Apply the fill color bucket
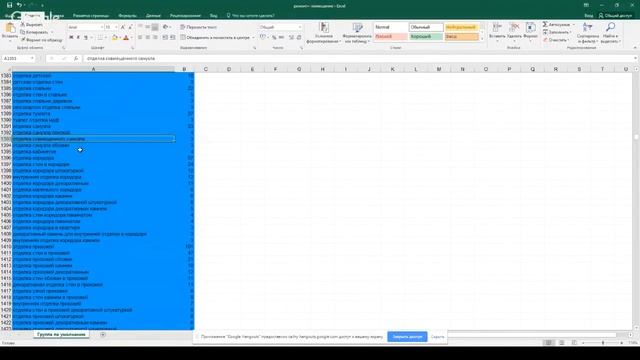 click(115, 38)
